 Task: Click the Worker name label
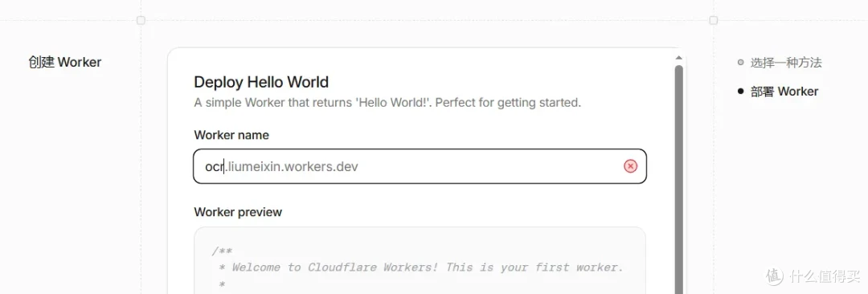231,134
